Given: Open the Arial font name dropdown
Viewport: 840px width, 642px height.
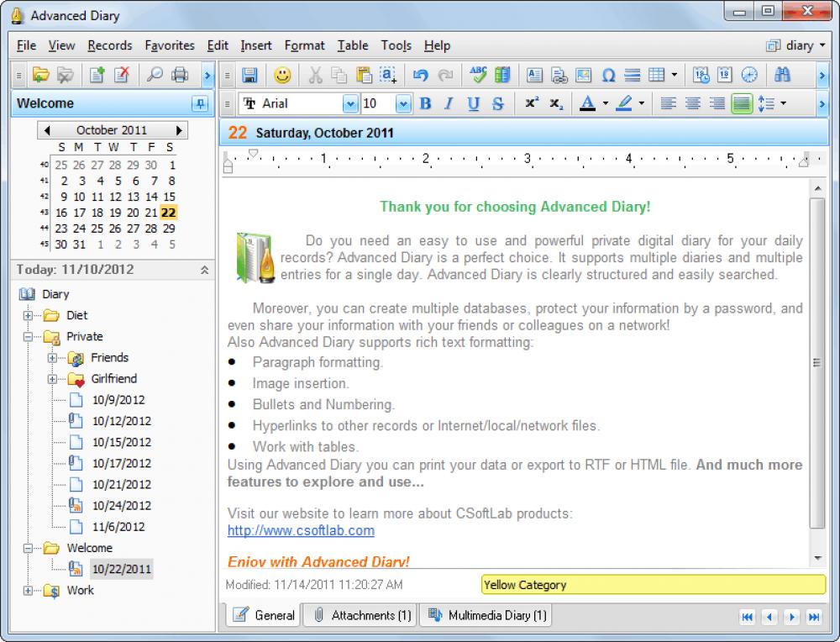Looking at the screenshot, I should [350, 103].
